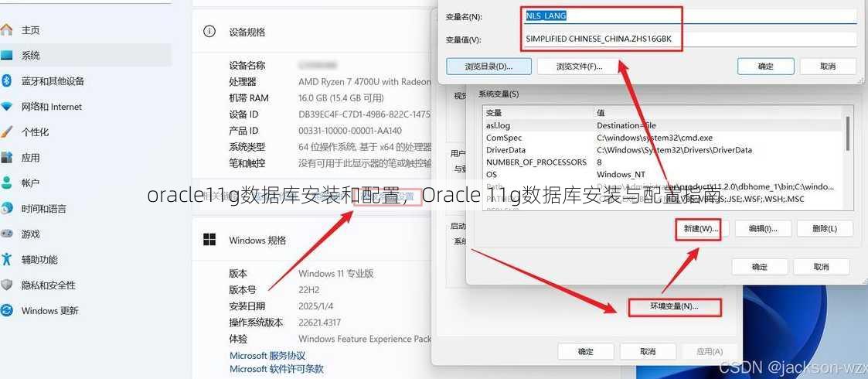
Task: Open 应用 settings page
Action: (30, 157)
